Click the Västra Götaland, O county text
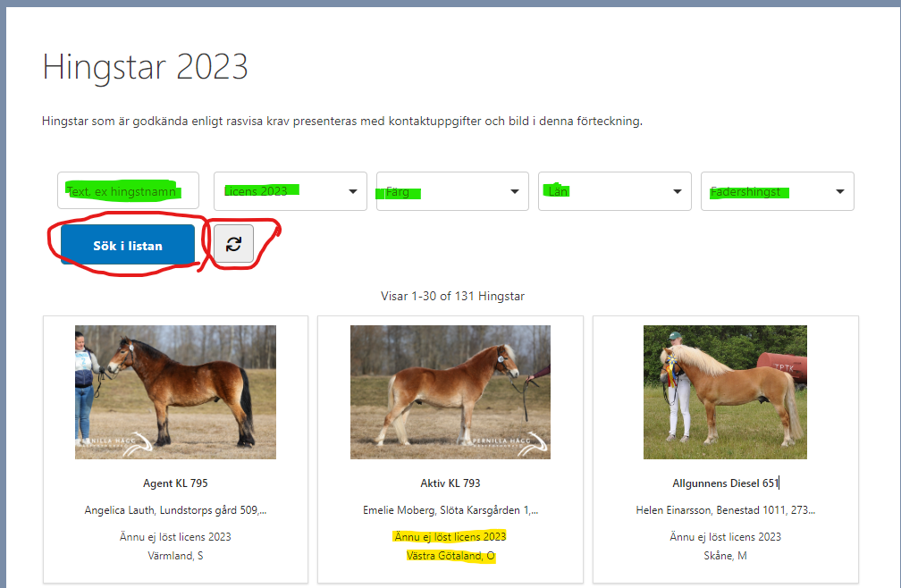Viewport: 901px width, 588px height. click(x=450, y=556)
